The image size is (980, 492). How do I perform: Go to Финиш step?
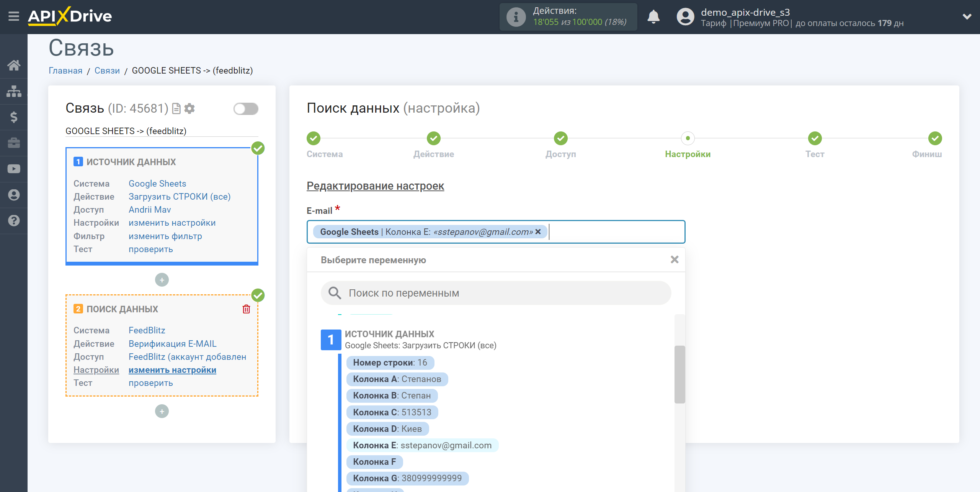(935, 138)
